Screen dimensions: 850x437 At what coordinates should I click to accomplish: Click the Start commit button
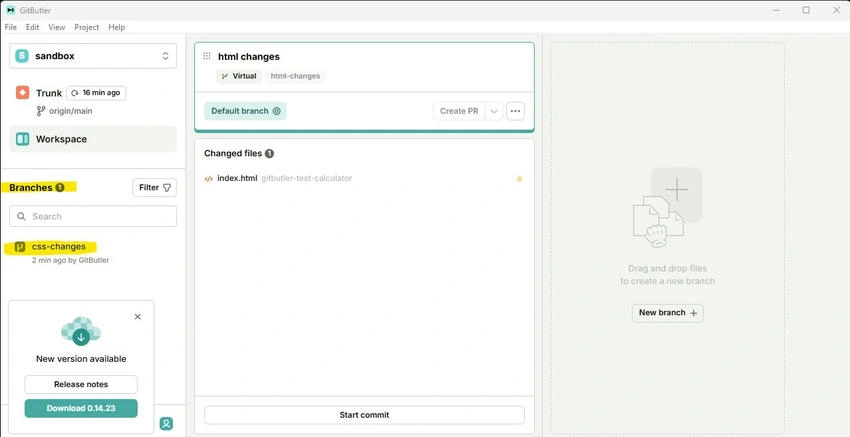pos(364,415)
